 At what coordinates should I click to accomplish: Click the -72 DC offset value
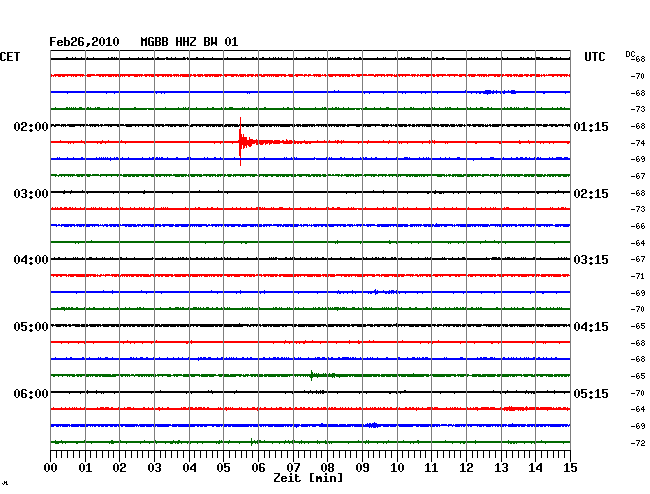click(638, 443)
